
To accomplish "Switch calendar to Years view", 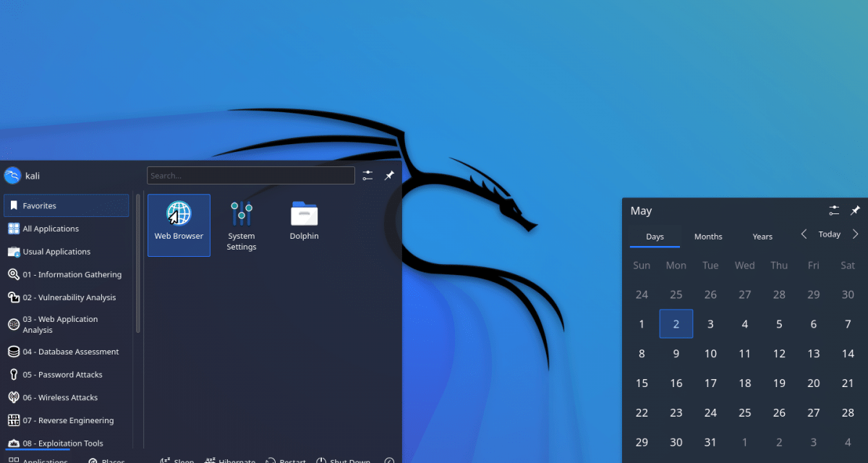I will click(x=762, y=237).
